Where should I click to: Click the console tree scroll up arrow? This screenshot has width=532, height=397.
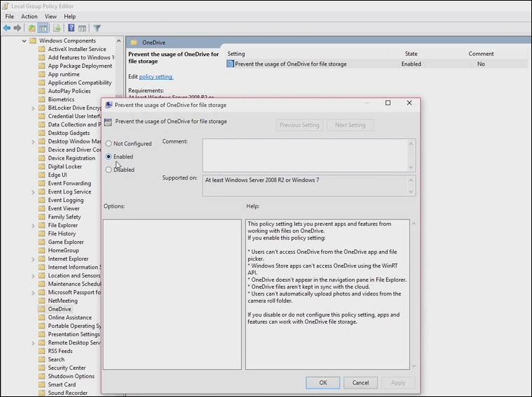click(x=119, y=41)
